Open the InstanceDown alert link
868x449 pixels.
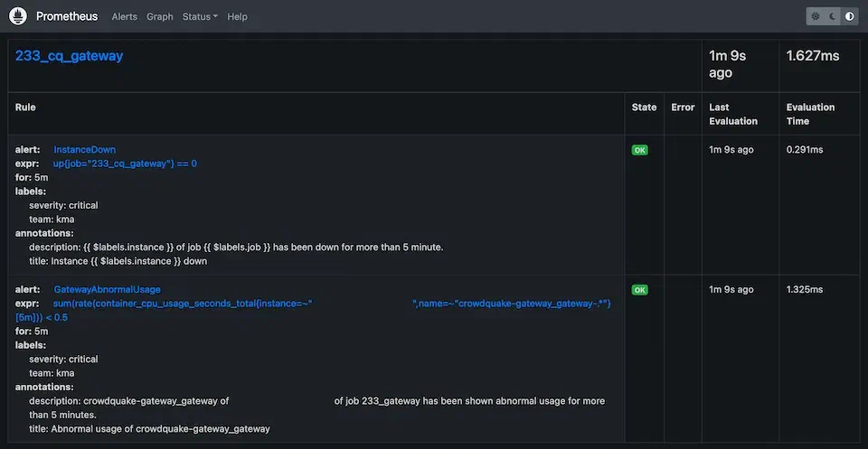click(x=84, y=149)
